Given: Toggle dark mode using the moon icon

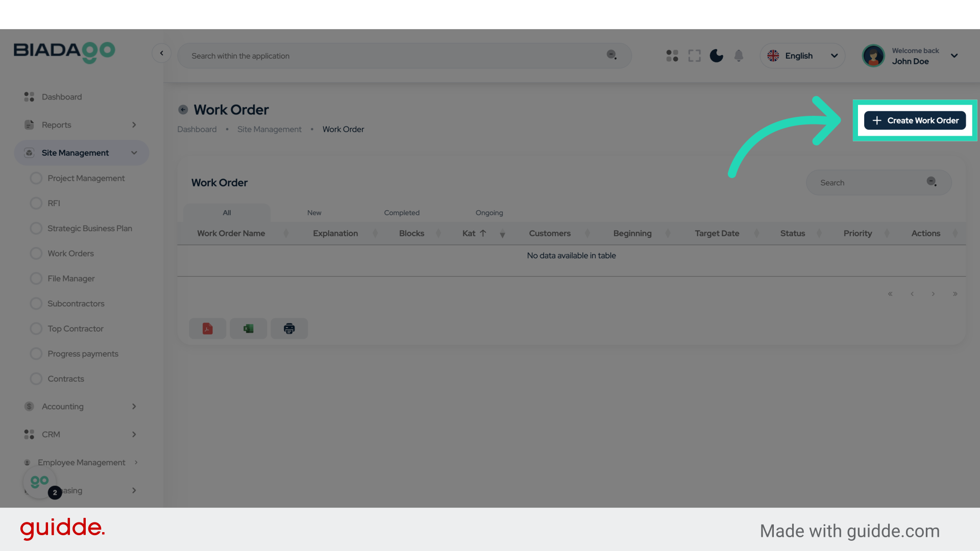Looking at the screenshot, I should tap(716, 56).
